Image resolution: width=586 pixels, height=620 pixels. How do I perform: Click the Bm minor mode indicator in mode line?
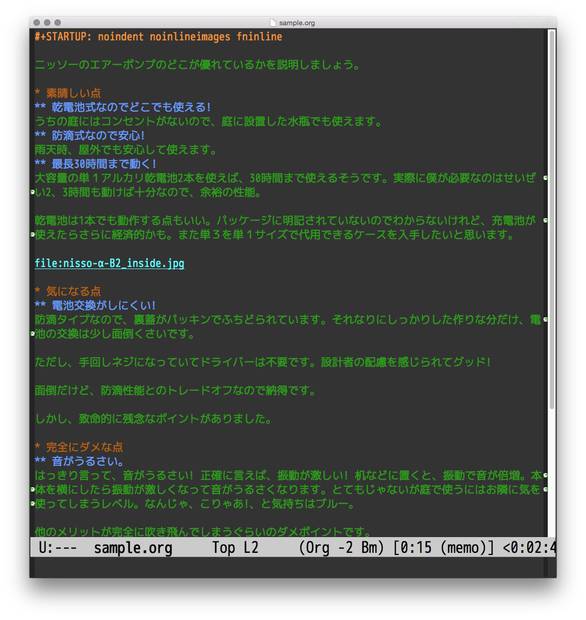(370, 548)
